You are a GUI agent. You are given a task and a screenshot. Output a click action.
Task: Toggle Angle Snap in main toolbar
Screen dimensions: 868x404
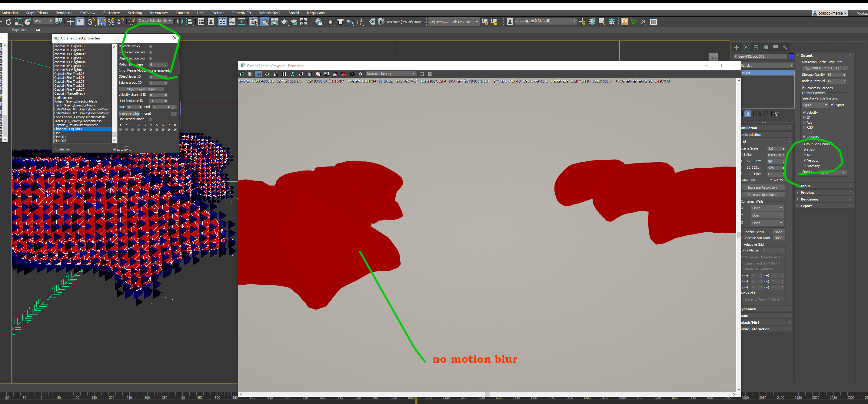(101, 22)
